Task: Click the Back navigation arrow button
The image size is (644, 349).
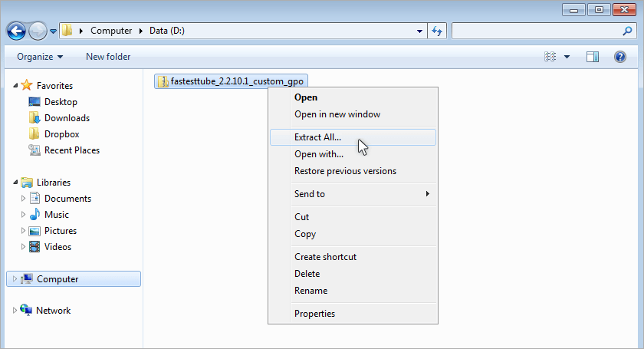Action: tap(17, 31)
